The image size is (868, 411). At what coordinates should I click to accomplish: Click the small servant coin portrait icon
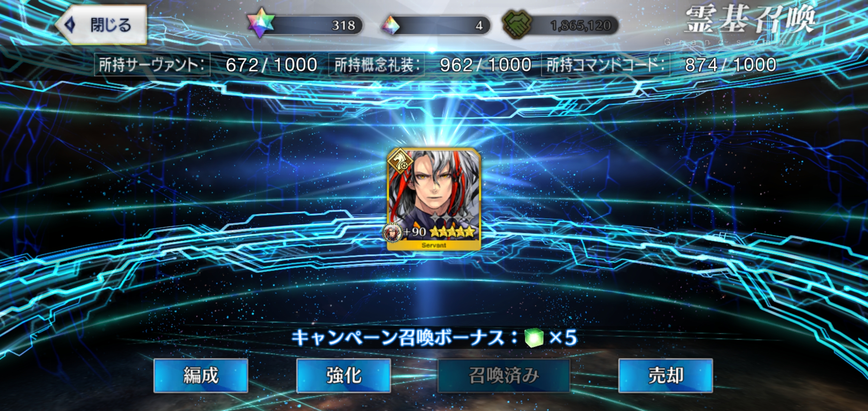tap(393, 232)
